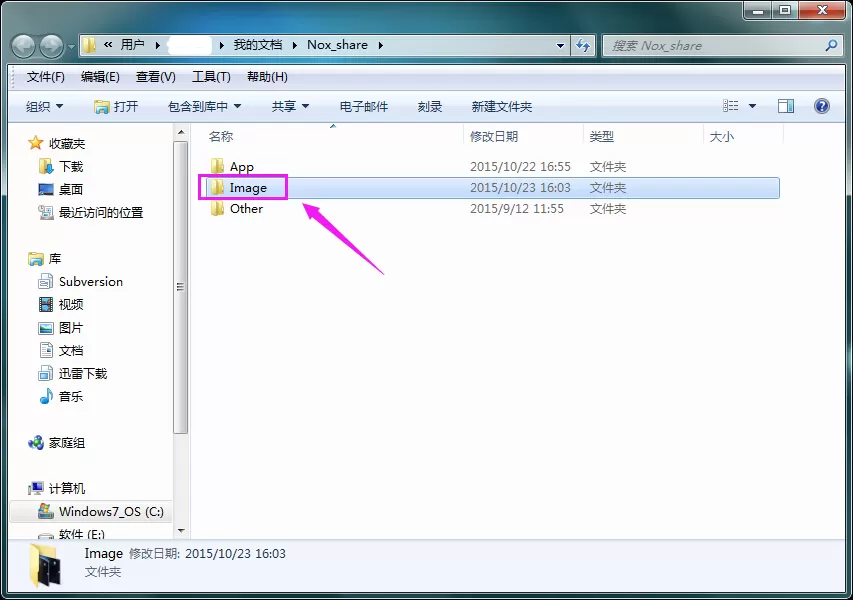Open 下载 in the favorites sidebar
Viewport: 853px width, 600px height.
(61, 166)
